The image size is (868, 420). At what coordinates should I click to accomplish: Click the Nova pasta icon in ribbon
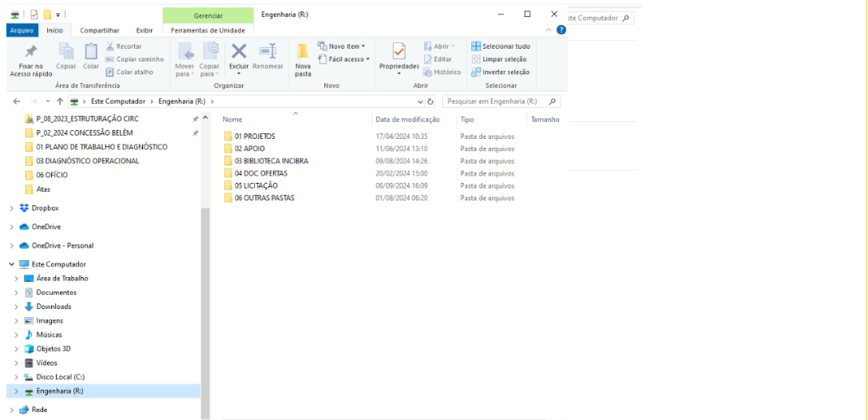[303, 52]
